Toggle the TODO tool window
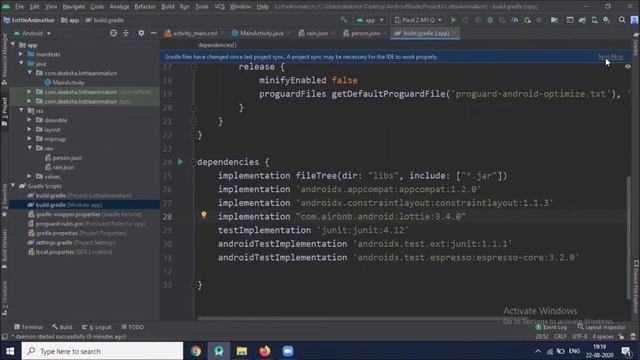 click(x=132, y=327)
